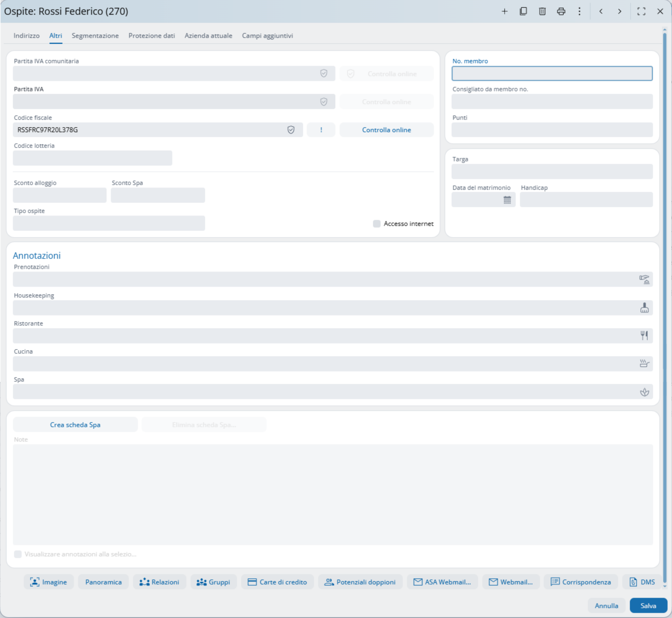
Task: Switch to the Segmentazione tab
Action: 95,36
